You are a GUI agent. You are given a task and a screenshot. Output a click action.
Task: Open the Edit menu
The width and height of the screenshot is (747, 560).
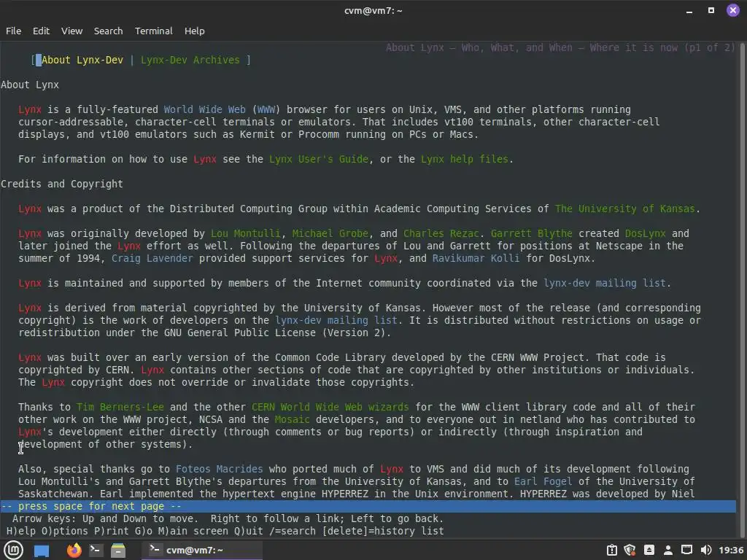[x=41, y=31]
